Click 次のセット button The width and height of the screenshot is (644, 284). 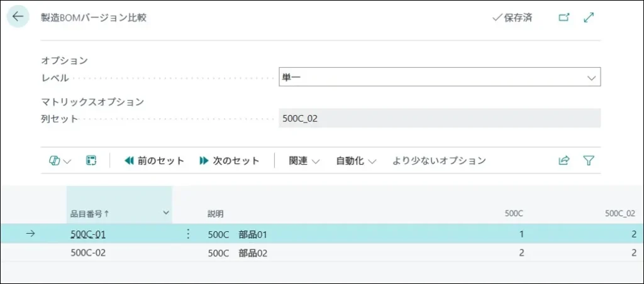[x=230, y=161]
